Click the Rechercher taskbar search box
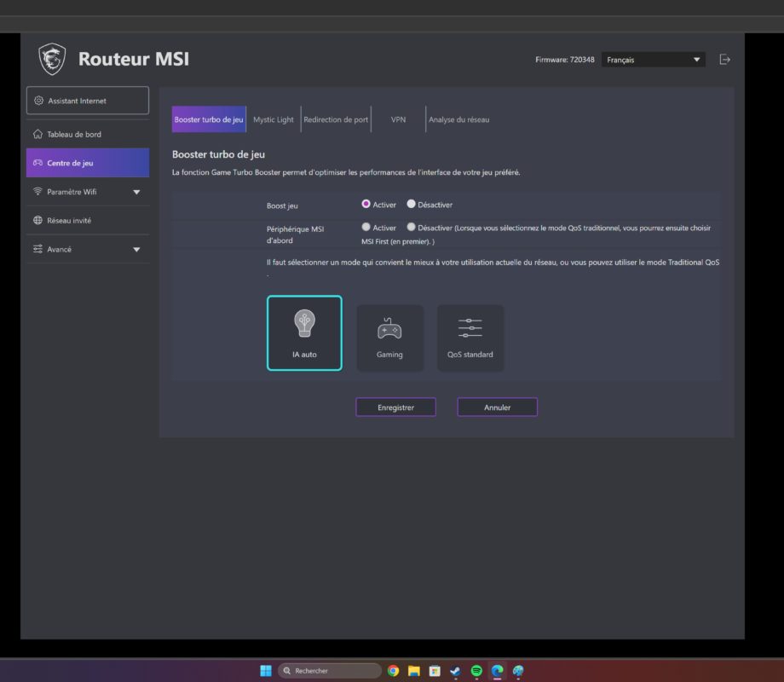This screenshot has width=784, height=682. pyautogui.click(x=330, y=671)
